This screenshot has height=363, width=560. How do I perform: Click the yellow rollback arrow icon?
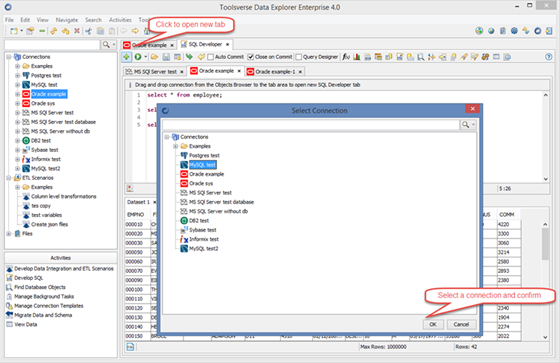[x=201, y=57]
